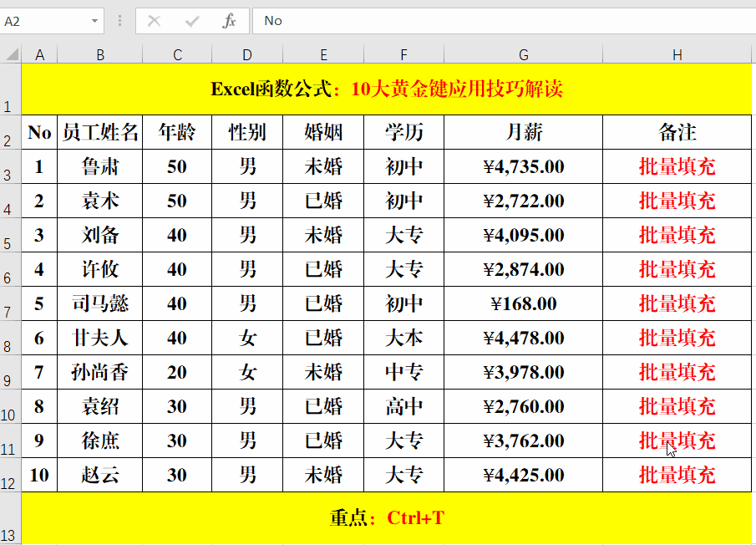This screenshot has width=756, height=545.
Task: Select row 7 header
Action: (x=11, y=303)
